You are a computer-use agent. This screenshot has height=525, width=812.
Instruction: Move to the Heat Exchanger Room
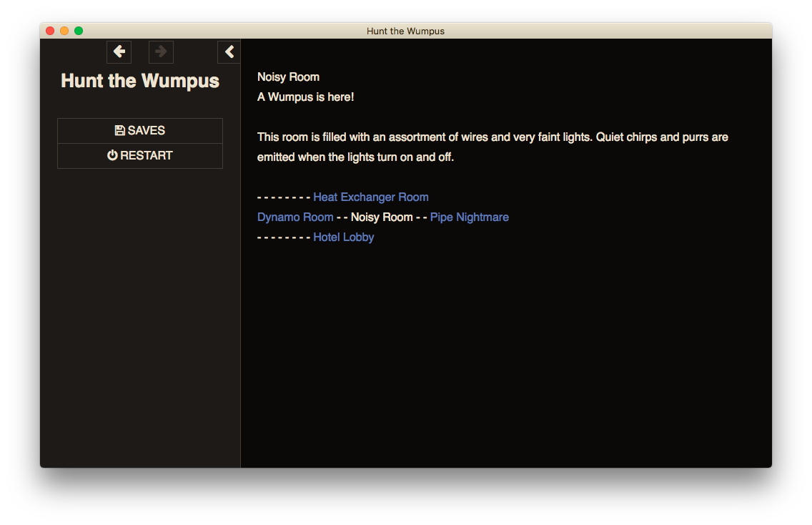click(x=370, y=197)
